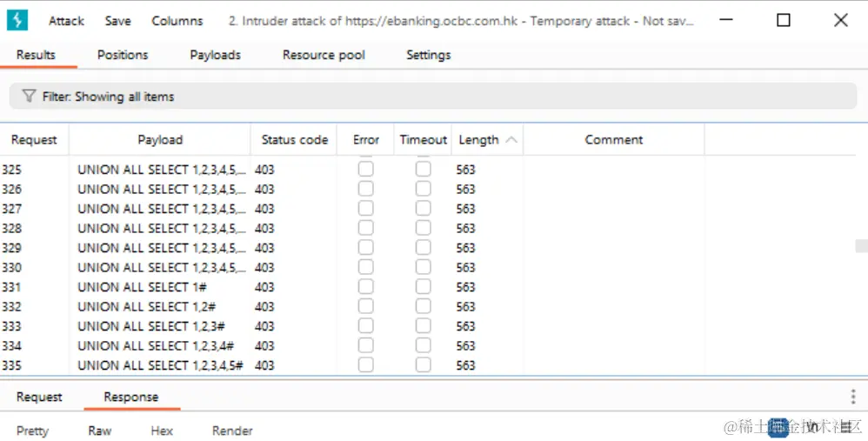Click the filter funnel icon
868x441 pixels.
[x=29, y=97]
